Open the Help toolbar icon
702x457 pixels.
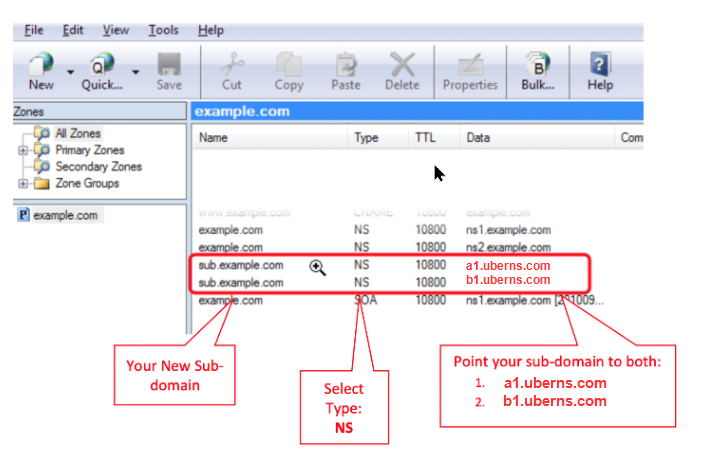[600, 65]
